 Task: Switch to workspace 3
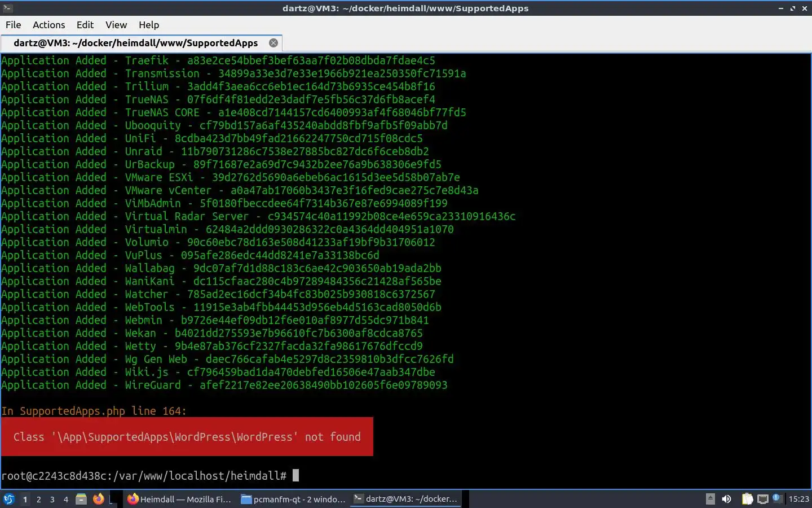pyautogui.click(x=52, y=499)
